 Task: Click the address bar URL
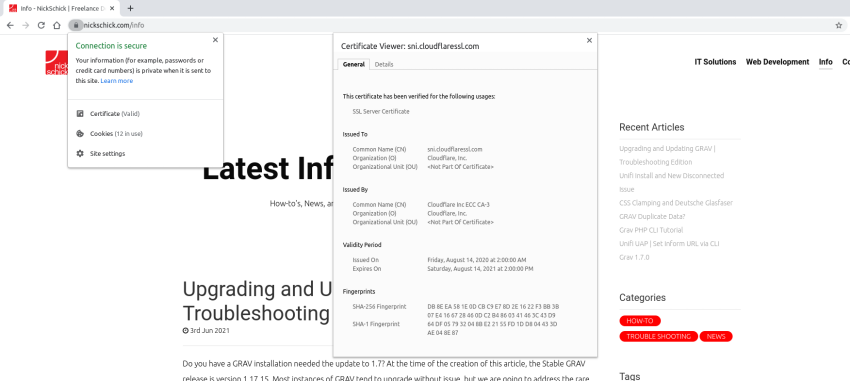pos(113,25)
